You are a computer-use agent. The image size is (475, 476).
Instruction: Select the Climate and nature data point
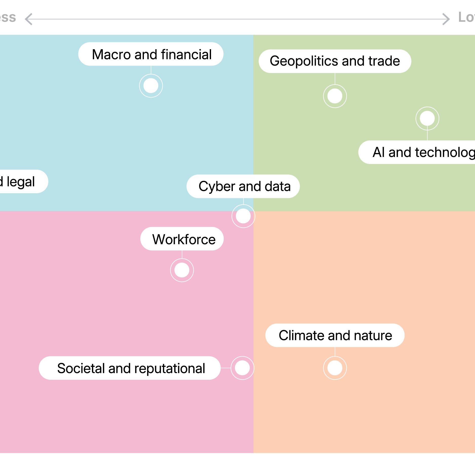coord(335,368)
